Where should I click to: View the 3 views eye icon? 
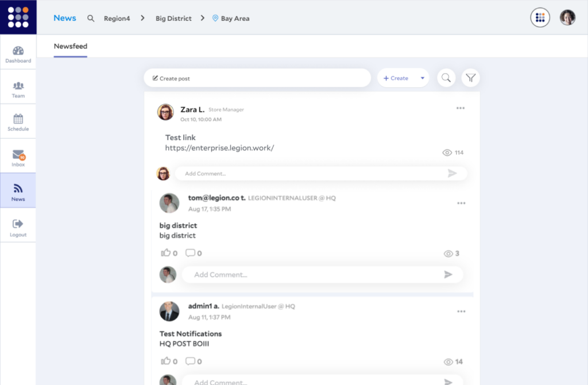pos(448,253)
